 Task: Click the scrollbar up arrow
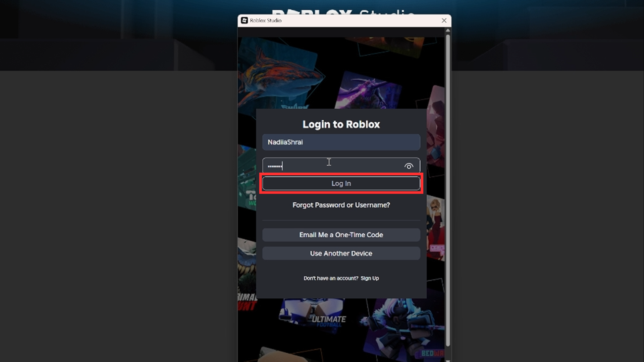(x=448, y=31)
